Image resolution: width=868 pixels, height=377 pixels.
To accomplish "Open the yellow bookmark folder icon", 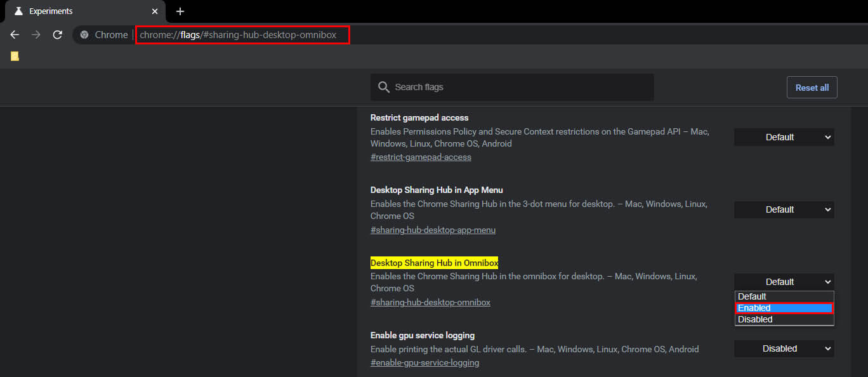I will click(x=15, y=56).
